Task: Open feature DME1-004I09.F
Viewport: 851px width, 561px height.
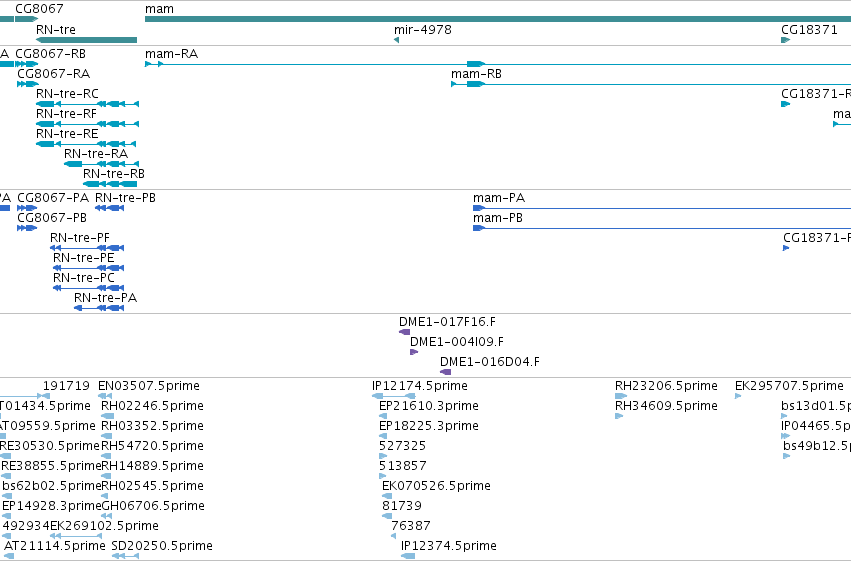Action: click(457, 342)
